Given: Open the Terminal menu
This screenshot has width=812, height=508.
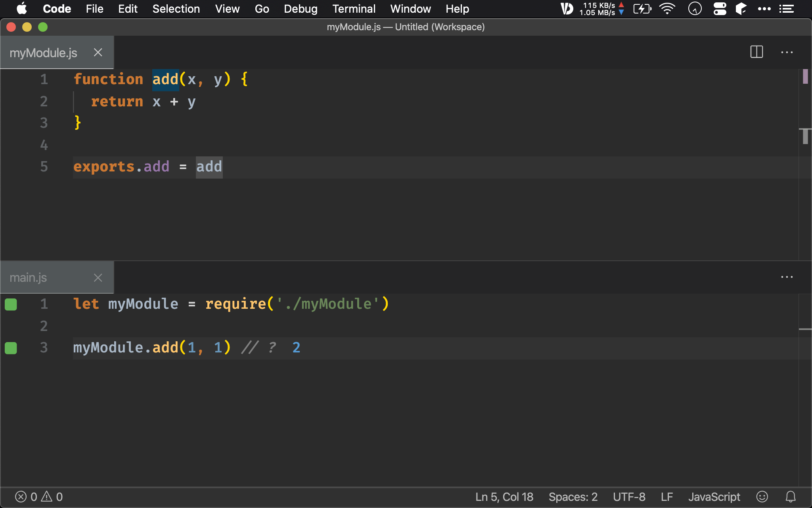Looking at the screenshot, I should coord(354,9).
